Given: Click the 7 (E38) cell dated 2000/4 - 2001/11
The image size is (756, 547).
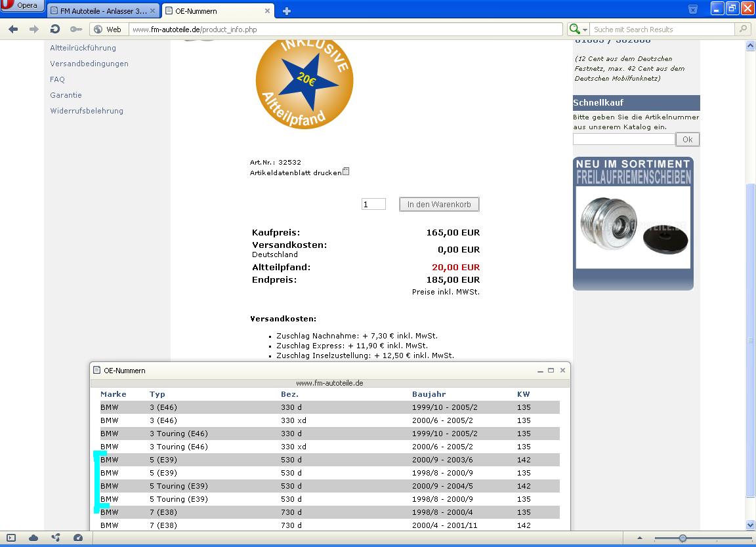Looking at the screenshot, I should click(x=163, y=525).
